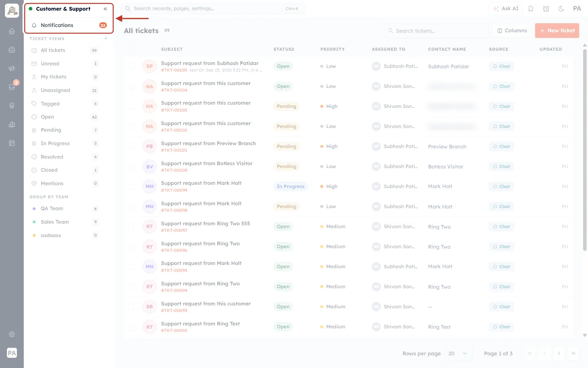Check the box for ticket TKT-00101
This screenshot has height=368, width=588.
(x=131, y=146)
